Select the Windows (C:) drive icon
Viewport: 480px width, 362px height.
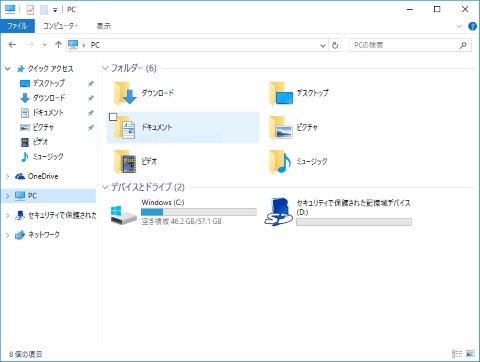click(123, 215)
